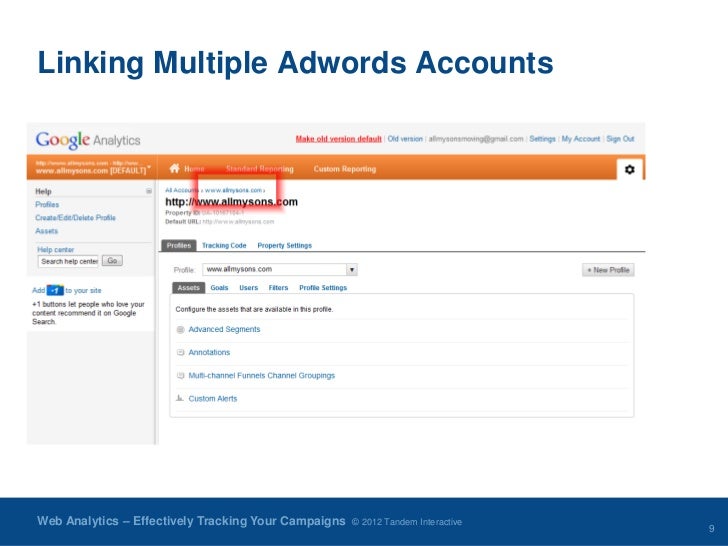Collapse the Help panel toggle
Viewport: 728px width, 546px height.
[149, 191]
